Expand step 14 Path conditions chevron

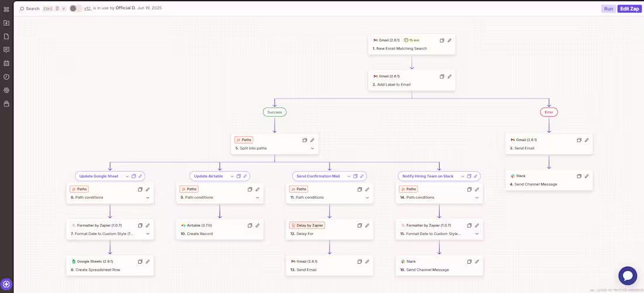pos(477,197)
